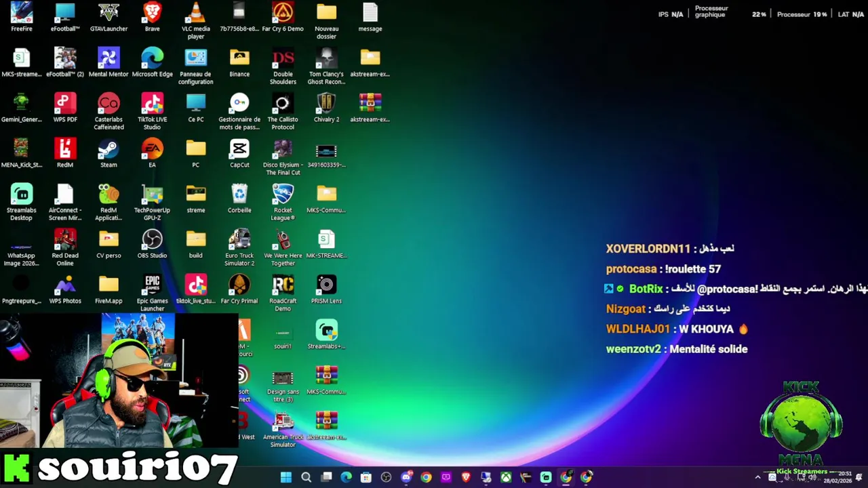Select The Callisto Protocol icon

click(x=283, y=111)
